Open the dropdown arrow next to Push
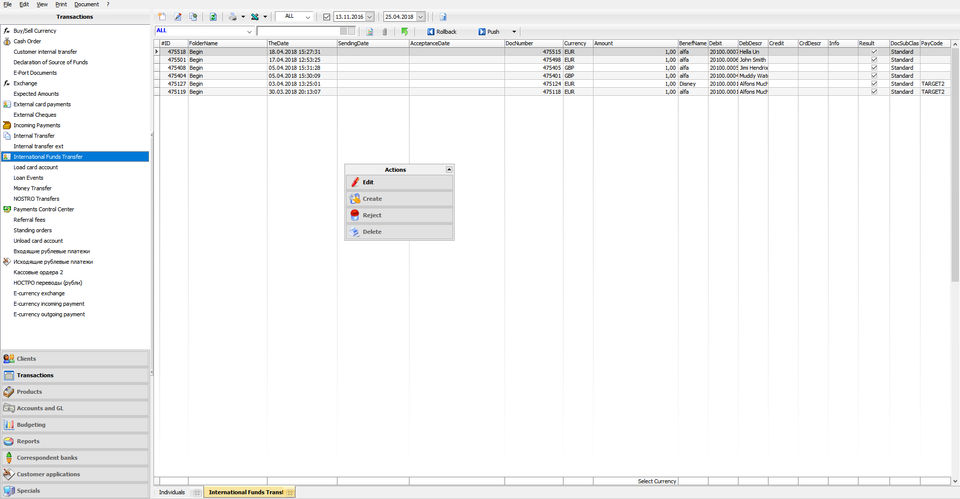This screenshot has width=960, height=499. tap(514, 31)
